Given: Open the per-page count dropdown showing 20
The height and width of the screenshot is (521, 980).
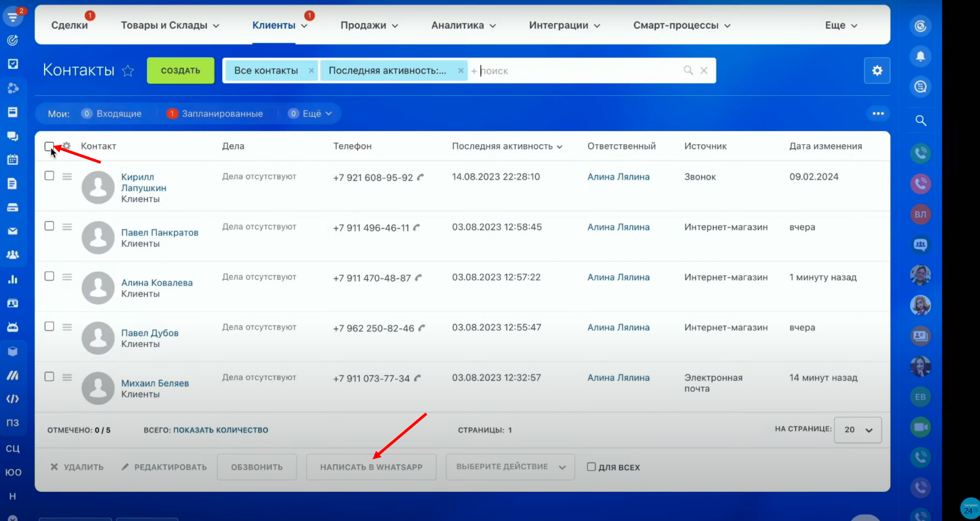Looking at the screenshot, I should pos(858,430).
